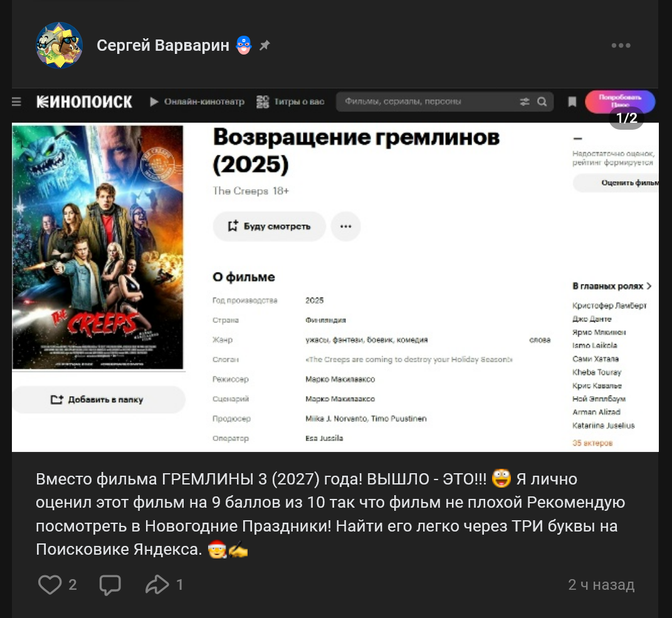
Task: Open comments via speech bubble icon
Action: pos(110,585)
